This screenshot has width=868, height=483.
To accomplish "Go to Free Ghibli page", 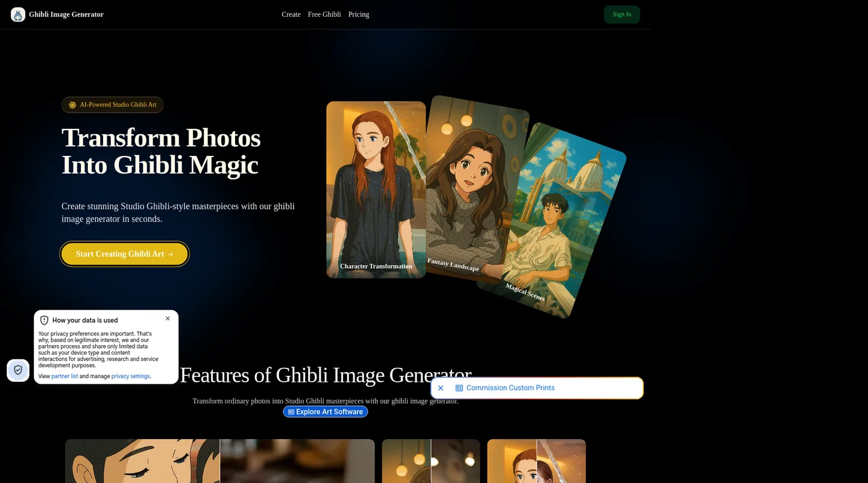I will pyautogui.click(x=324, y=14).
